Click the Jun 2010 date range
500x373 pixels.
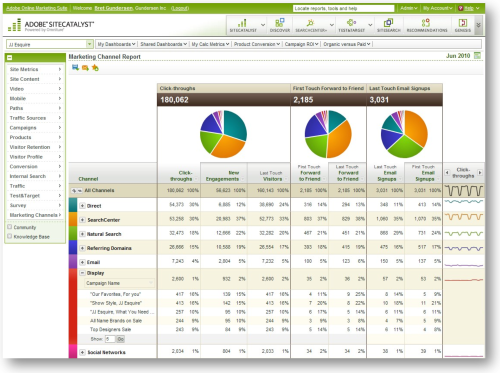458,55
